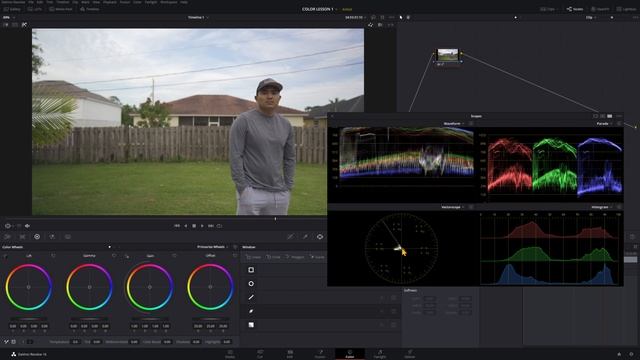This screenshot has height=360, width=640.
Task: Switch to the Deliver page tab
Action: pos(410,354)
